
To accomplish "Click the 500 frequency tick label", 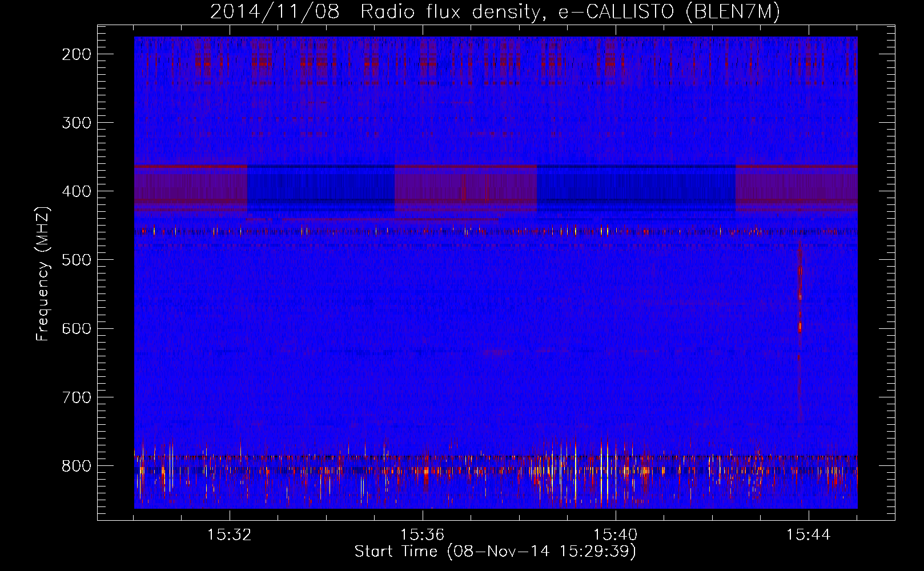I will (77, 260).
